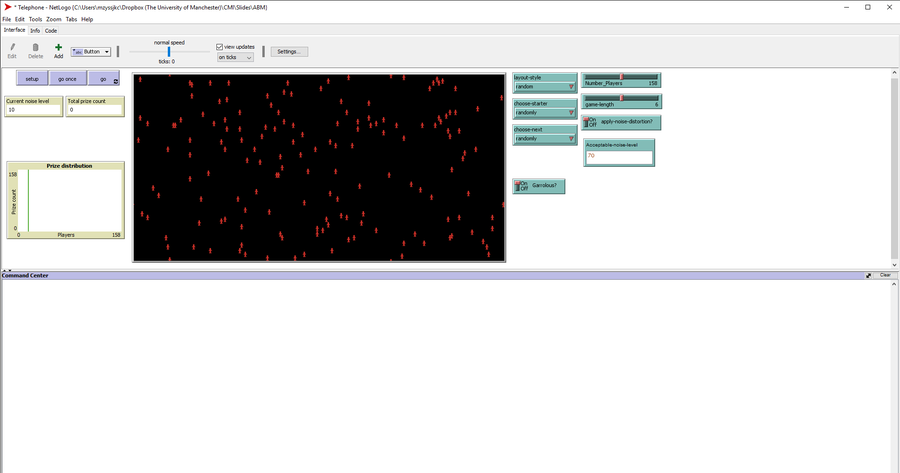Click the ticks: 0 counter text
This screenshot has width=900, height=473.
tap(167, 61)
